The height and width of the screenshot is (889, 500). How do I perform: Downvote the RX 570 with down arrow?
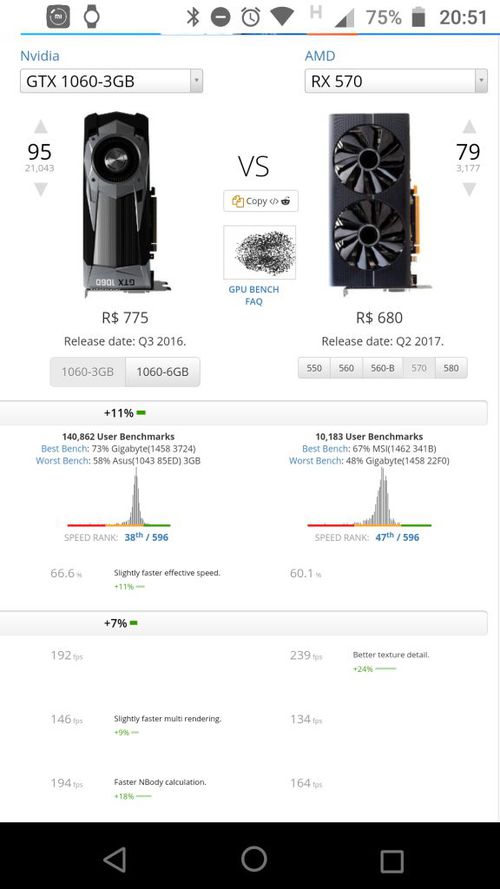(x=469, y=189)
